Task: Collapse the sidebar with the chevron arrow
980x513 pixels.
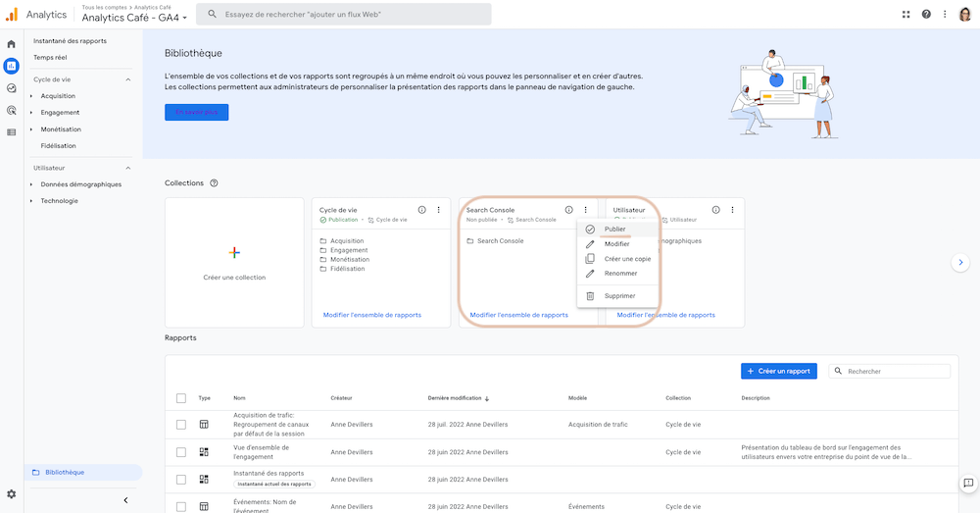Action: pyautogui.click(x=125, y=500)
